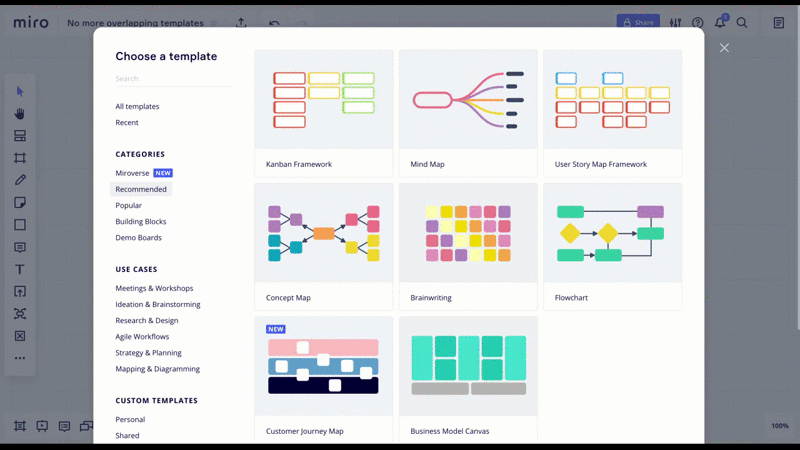The image size is (800, 450).
Task: Select the hand pan tool
Action: point(20,113)
